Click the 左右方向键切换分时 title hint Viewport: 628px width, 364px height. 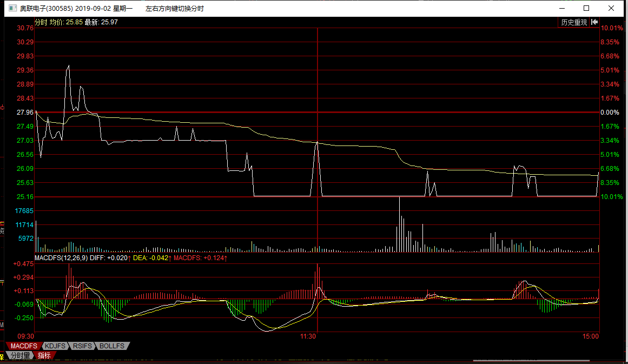pos(175,9)
